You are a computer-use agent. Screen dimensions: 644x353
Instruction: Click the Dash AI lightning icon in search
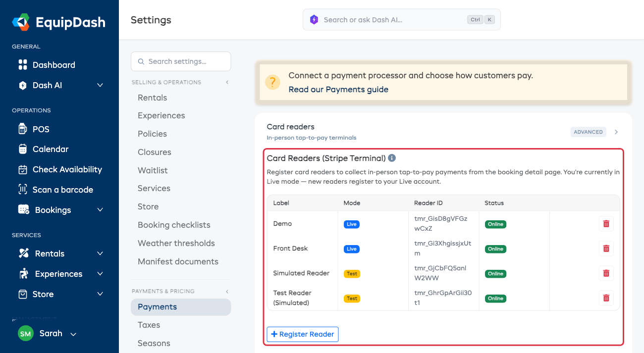[314, 20]
